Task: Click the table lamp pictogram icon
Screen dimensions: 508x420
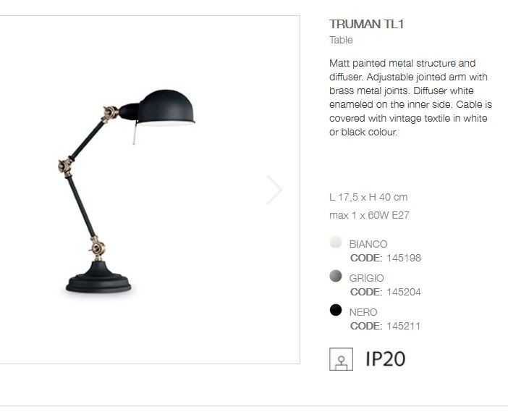Action: click(x=341, y=359)
